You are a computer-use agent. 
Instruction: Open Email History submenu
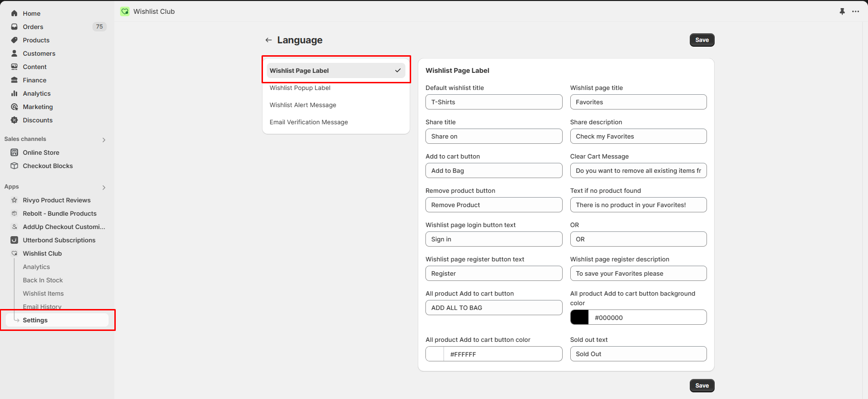coord(42,307)
